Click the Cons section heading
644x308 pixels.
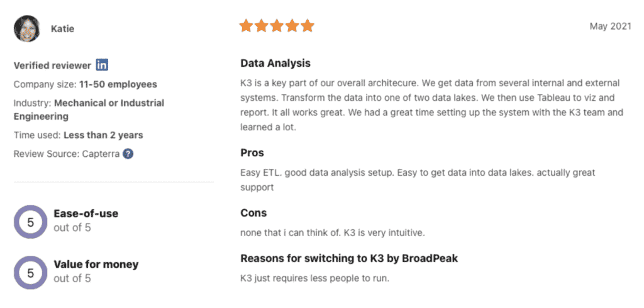[x=253, y=213]
